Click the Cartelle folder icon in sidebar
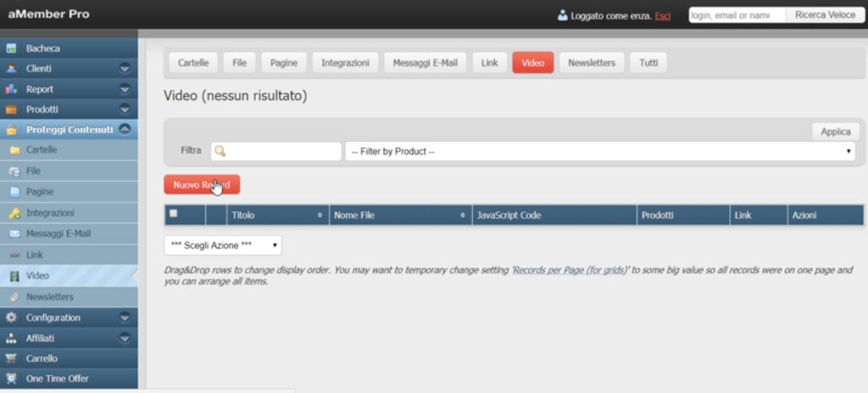Image resolution: width=868 pixels, height=393 pixels. (14, 150)
